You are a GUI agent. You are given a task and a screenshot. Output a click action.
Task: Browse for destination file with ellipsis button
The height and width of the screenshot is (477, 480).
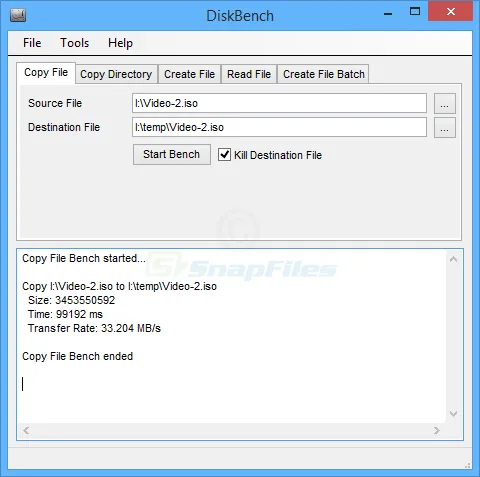(x=445, y=128)
